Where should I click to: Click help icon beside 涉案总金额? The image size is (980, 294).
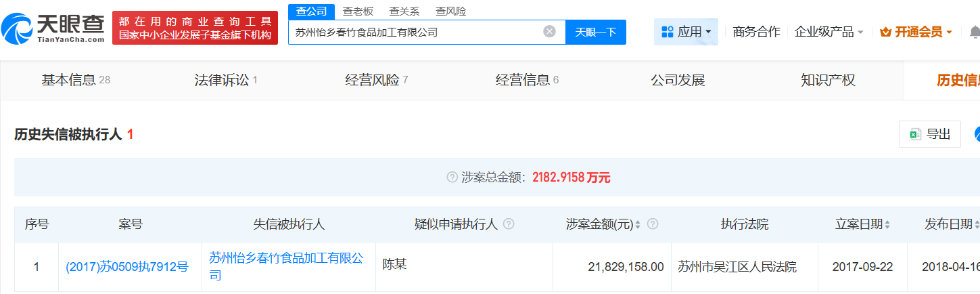(x=452, y=177)
